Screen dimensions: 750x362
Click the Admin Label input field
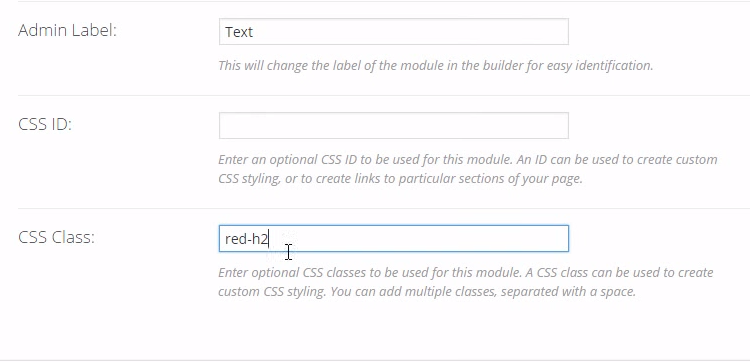394,32
